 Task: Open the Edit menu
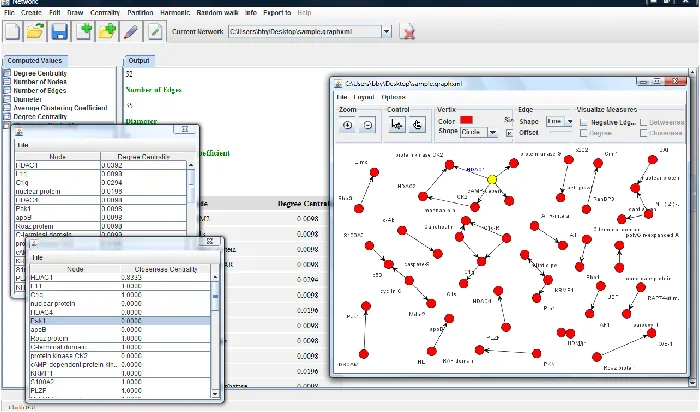point(54,12)
